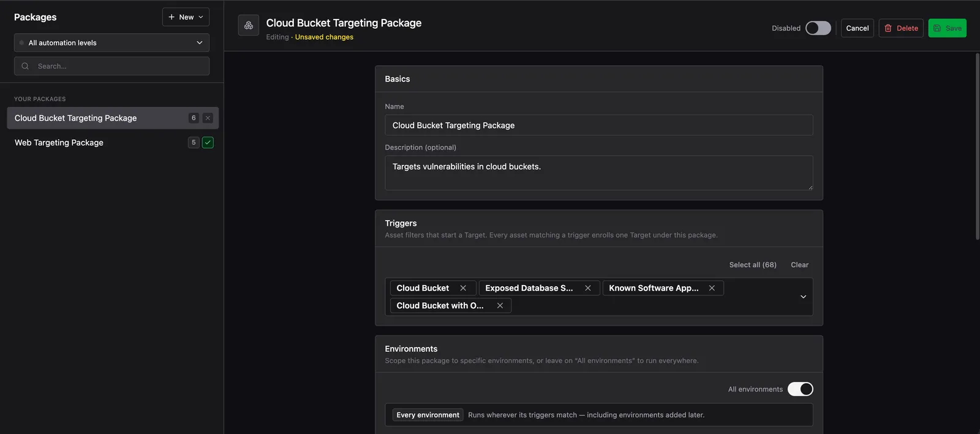Viewport: 980px width, 434px height.
Task: Open Web Targeting Package in sidebar
Action: coord(113,142)
